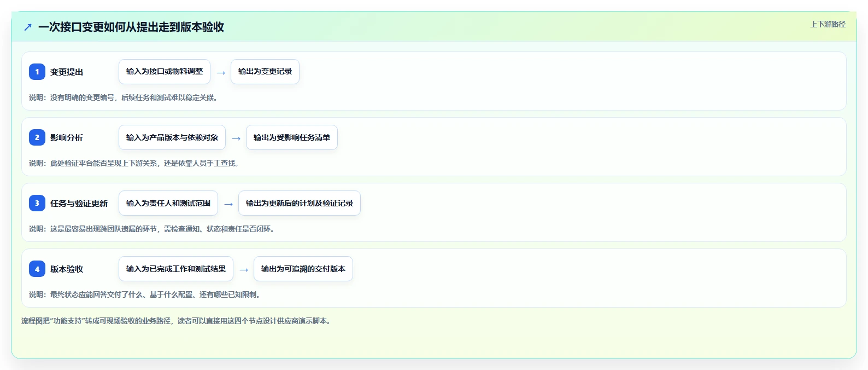Image resolution: width=868 pixels, height=370 pixels.
Task: Click step number 1 badge for 变更提出
Action: 37,72
